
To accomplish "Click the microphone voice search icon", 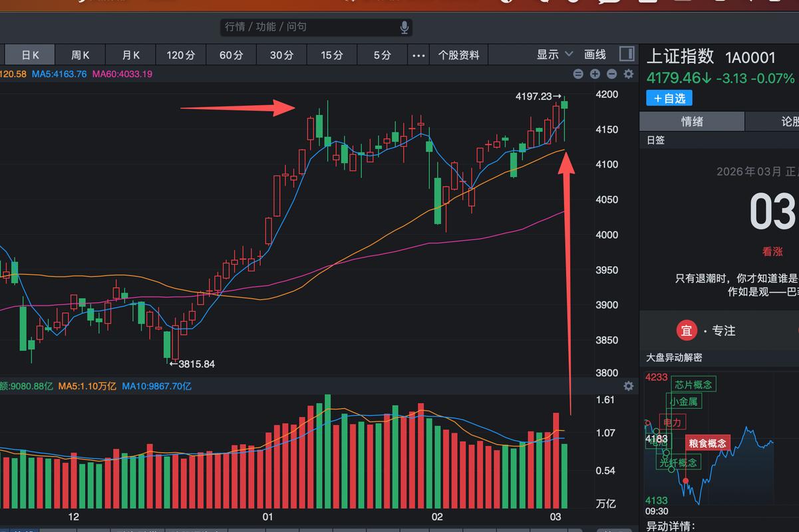I will point(404,27).
